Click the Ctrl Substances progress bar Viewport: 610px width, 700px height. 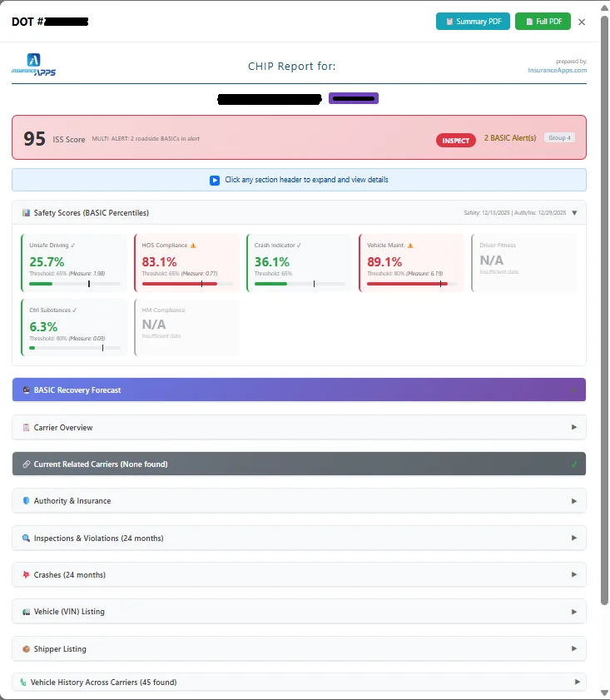(x=75, y=348)
